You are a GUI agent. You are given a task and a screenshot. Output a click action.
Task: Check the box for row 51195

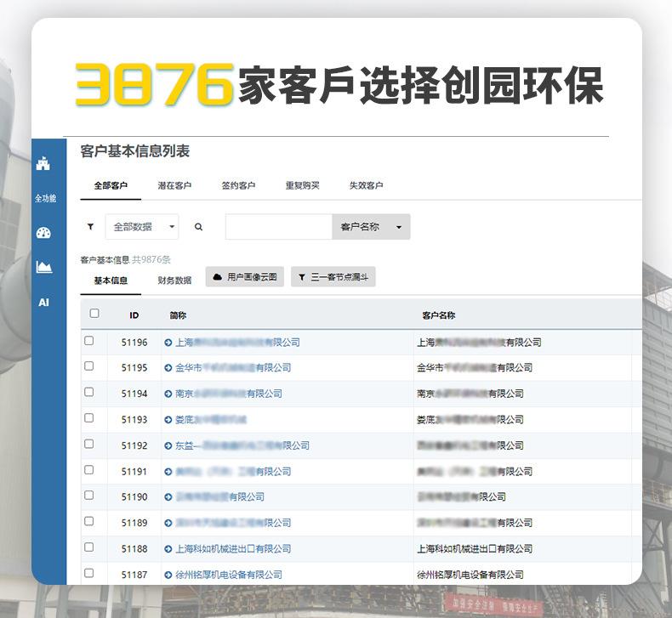(88, 366)
